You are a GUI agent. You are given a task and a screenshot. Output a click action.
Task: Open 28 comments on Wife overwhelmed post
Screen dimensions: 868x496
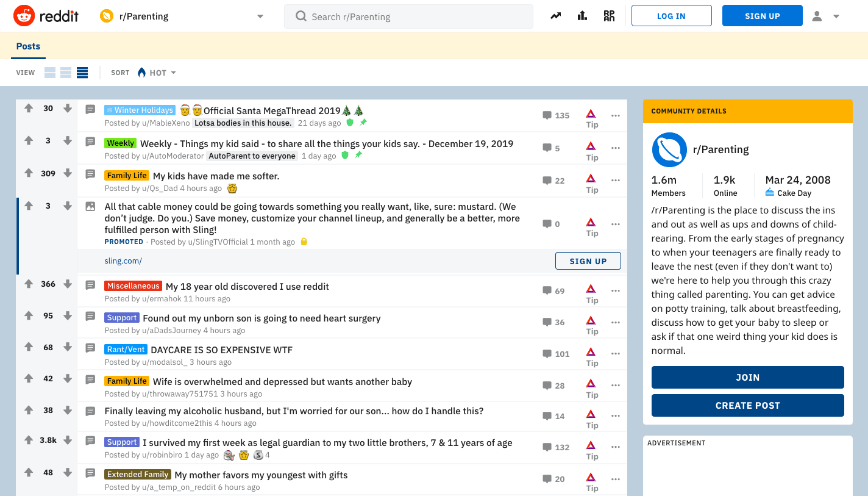click(x=553, y=386)
